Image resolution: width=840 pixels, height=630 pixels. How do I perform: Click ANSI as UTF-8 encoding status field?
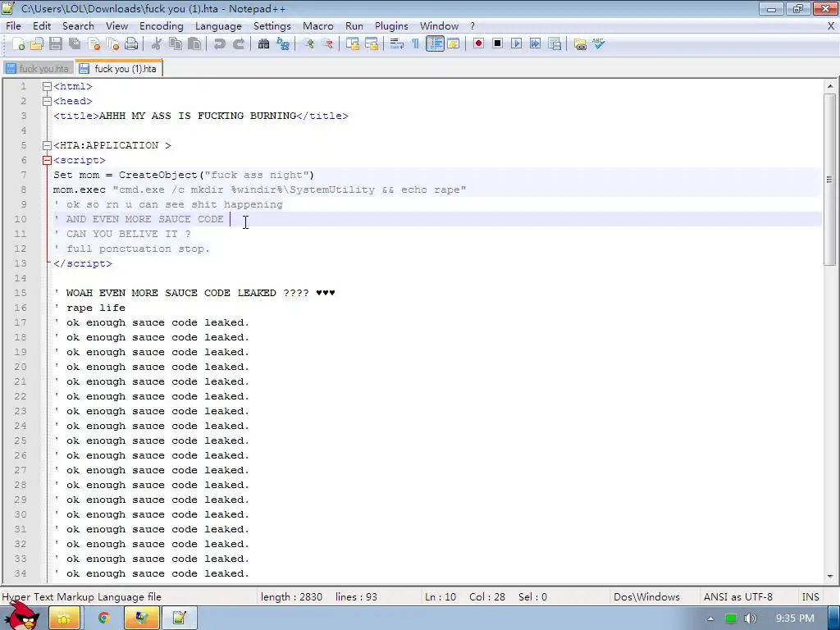[x=737, y=597]
